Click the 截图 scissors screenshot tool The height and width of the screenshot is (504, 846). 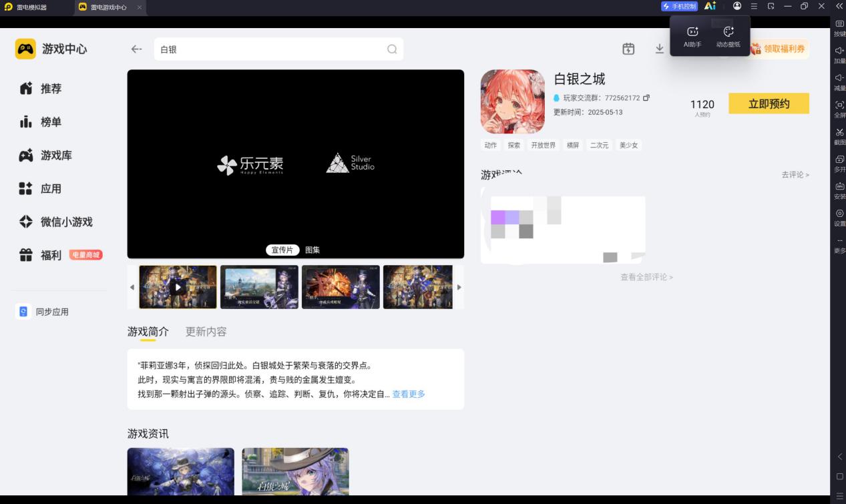click(x=840, y=136)
